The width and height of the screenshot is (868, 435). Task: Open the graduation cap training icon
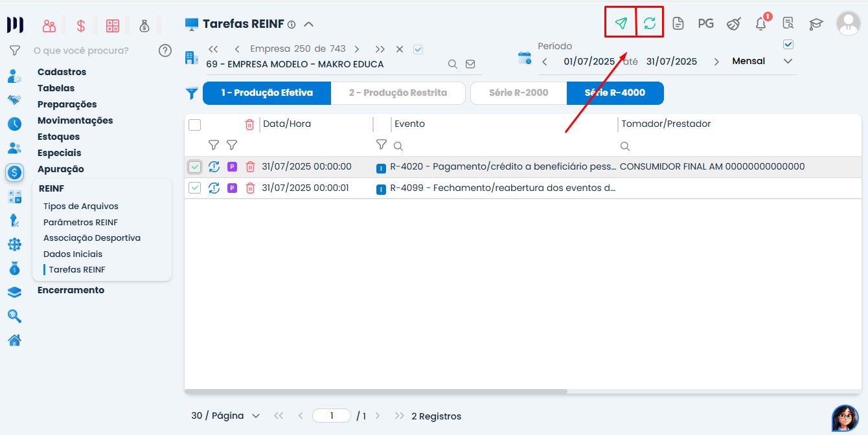(x=816, y=24)
